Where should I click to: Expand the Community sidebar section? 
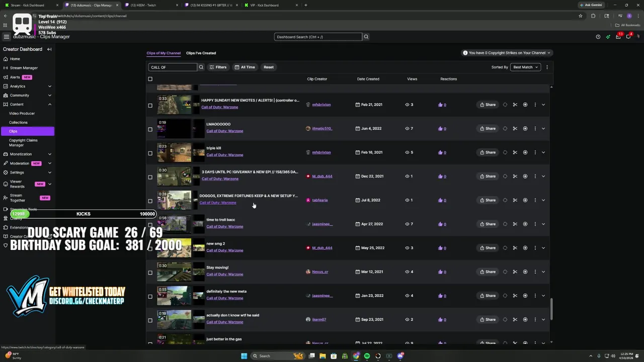49,95
